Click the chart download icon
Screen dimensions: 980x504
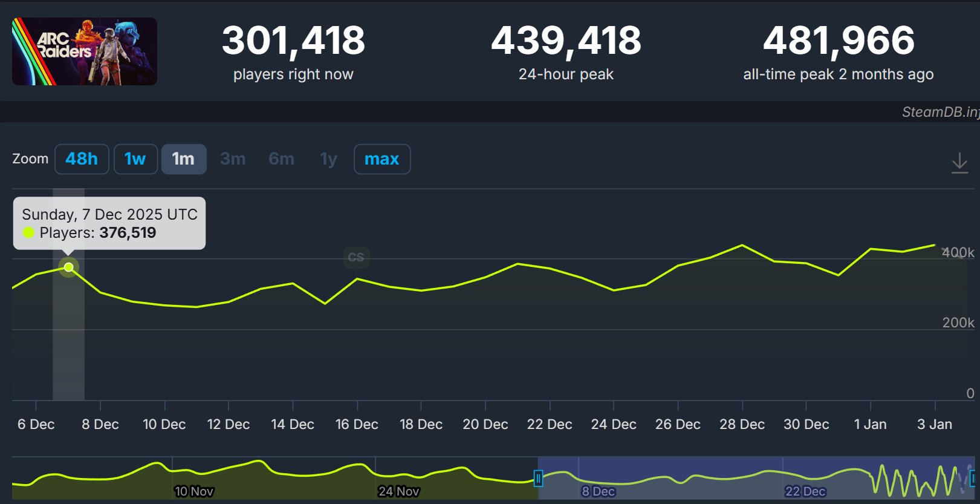[959, 163]
